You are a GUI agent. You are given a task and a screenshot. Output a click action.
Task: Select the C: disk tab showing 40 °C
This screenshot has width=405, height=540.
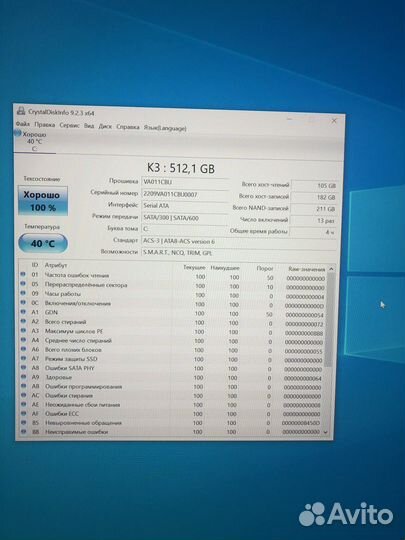(x=34, y=142)
